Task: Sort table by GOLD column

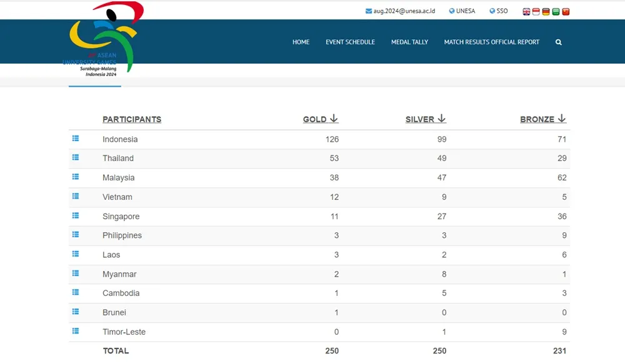Action: coord(320,119)
